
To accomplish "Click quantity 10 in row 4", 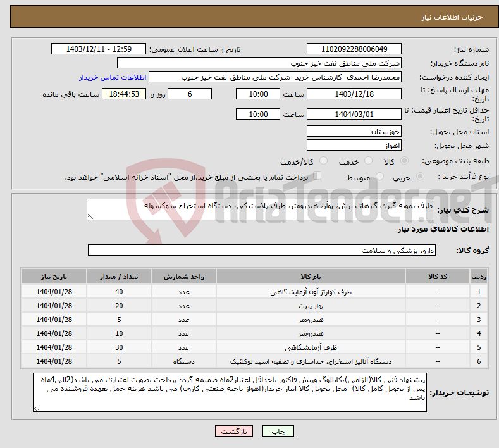I will point(119,333).
